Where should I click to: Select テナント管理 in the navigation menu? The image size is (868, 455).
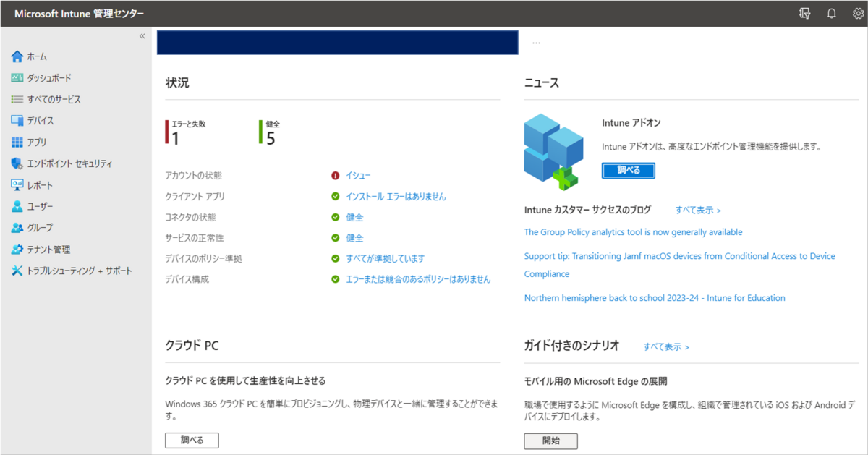point(48,250)
